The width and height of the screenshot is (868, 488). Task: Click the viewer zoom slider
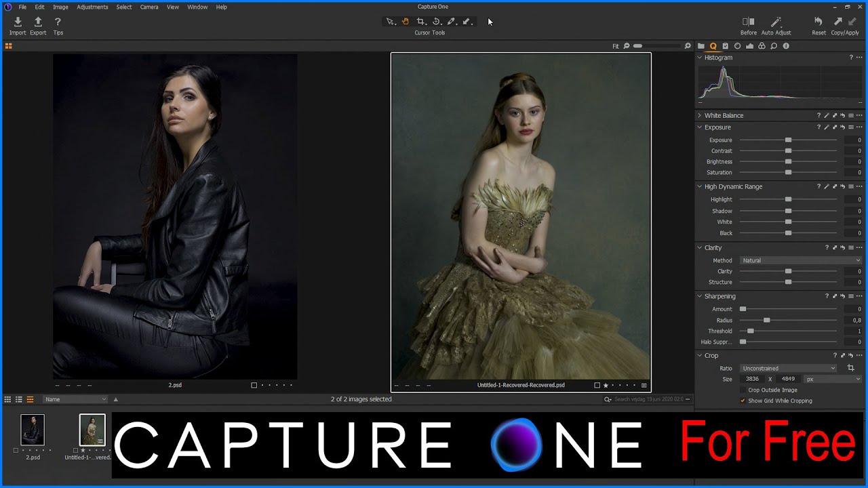point(656,46)
